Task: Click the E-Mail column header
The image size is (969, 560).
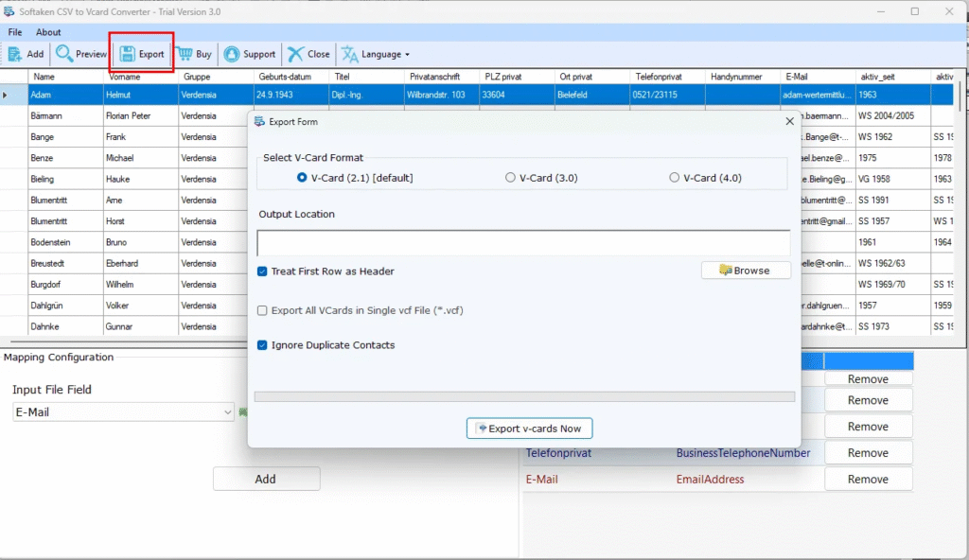Action: pyautogui.click(x=819, y=77)
